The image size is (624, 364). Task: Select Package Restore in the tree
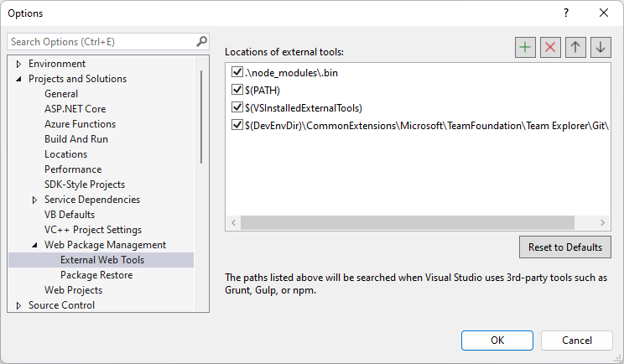pyautogui.click(x=96, y=275)
